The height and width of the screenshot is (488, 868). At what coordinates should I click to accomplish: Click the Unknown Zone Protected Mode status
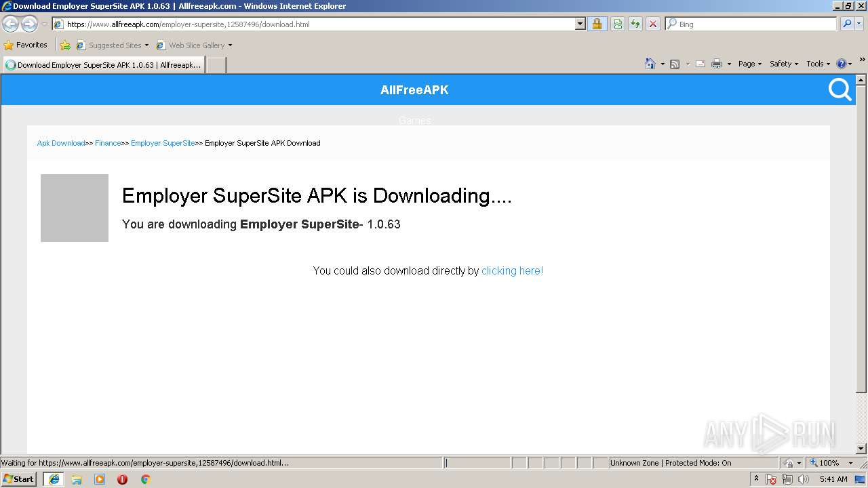pos(693,463)
